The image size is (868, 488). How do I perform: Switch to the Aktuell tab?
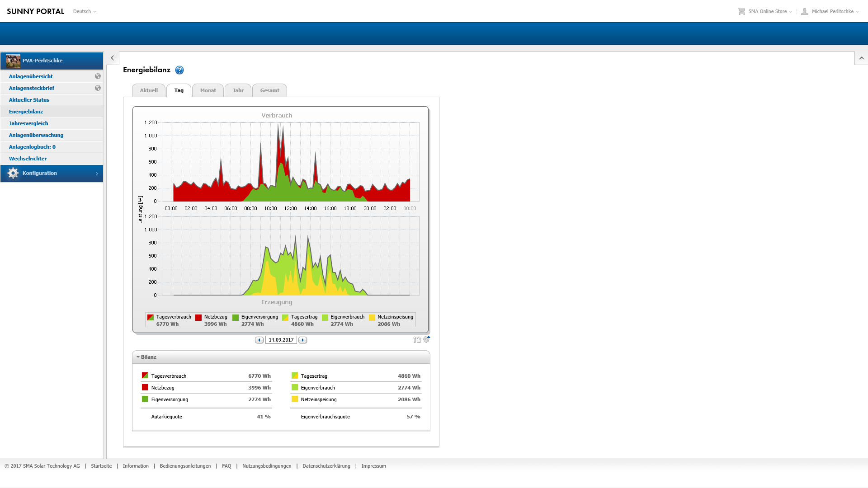coord(149,90)
